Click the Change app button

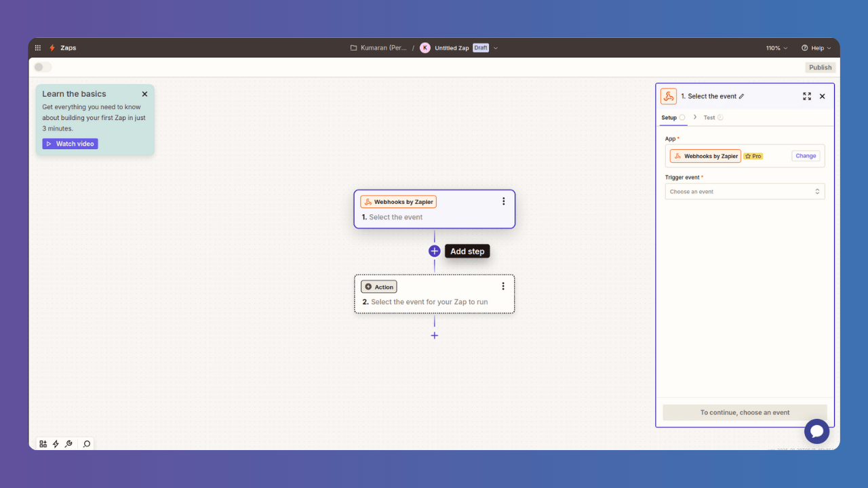pos(806,156)
